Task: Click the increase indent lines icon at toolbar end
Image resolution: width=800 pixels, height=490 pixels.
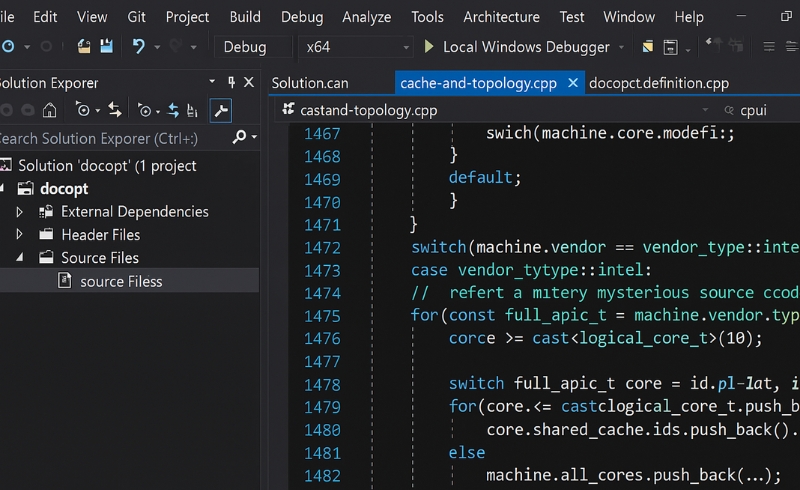Action: (x=792, y=46)
